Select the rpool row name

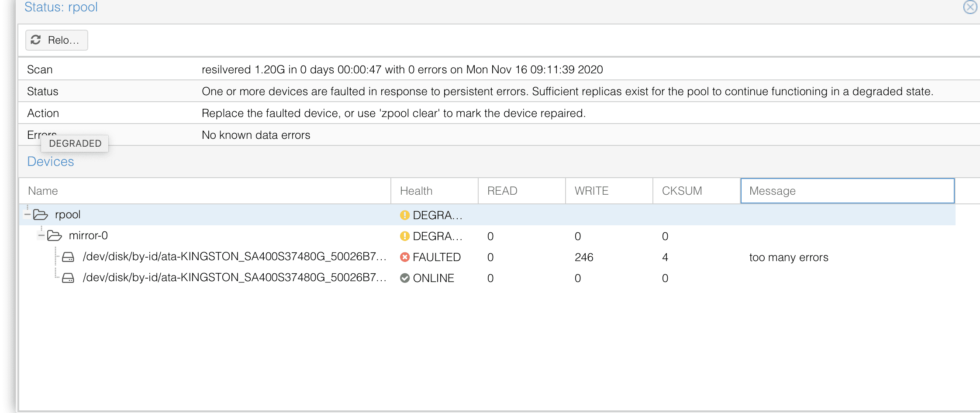[68, 214]
